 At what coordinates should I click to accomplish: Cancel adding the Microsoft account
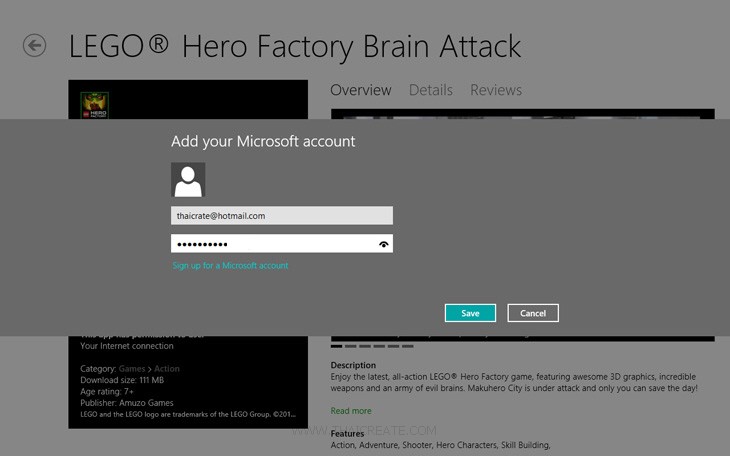(533, 313)
